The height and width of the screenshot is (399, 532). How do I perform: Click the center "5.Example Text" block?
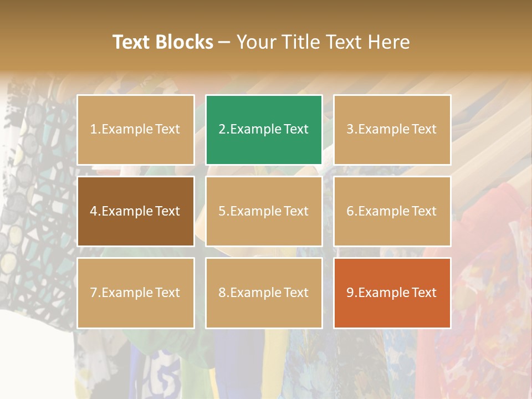[264, 211]
